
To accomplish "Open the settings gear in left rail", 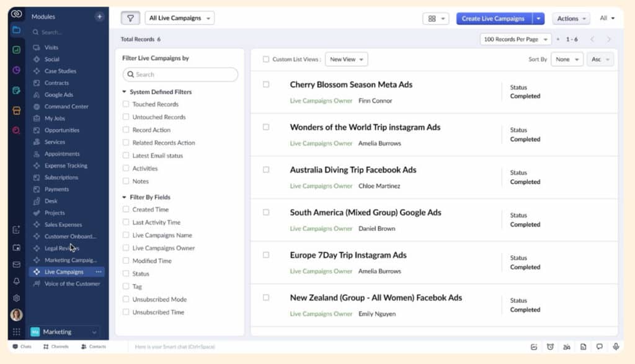I will point(17,298).
